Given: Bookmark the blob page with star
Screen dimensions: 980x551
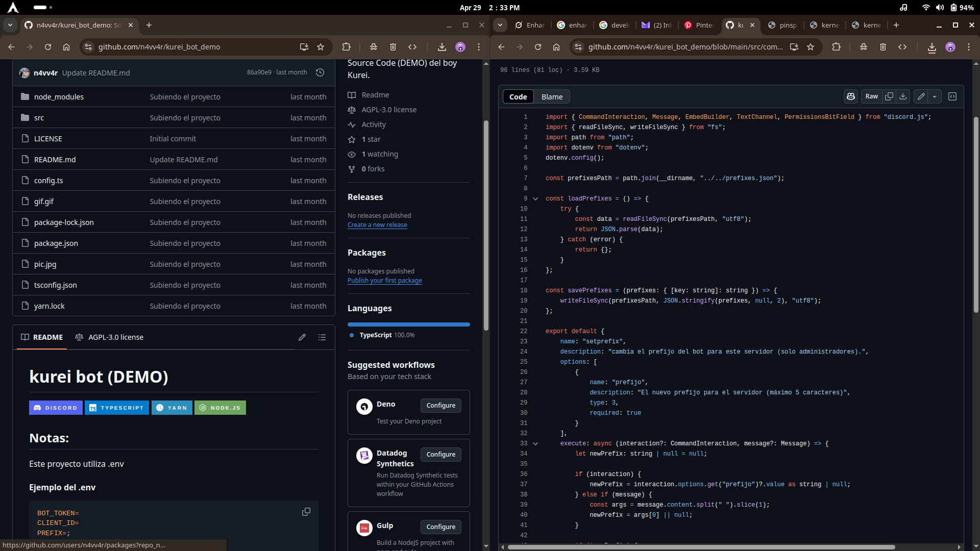Looking at the screenshot, I should pyautogui.click(x=811, y=47).
